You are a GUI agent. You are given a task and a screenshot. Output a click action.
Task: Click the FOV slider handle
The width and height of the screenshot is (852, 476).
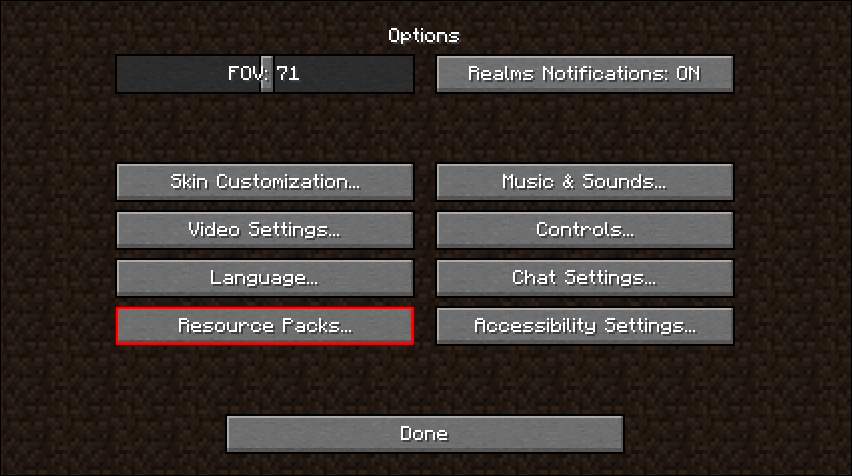[267, 74]
